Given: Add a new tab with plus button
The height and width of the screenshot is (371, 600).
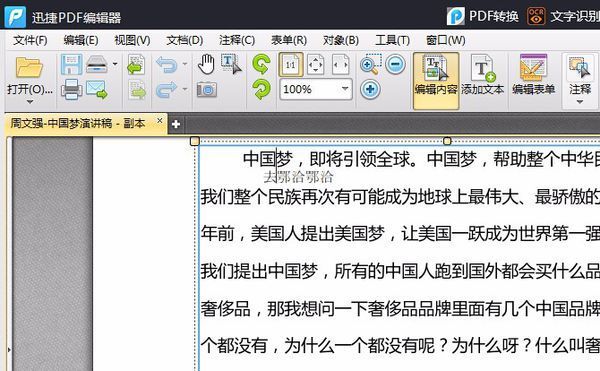Looking at the screenshot, I should click(176, 124).
